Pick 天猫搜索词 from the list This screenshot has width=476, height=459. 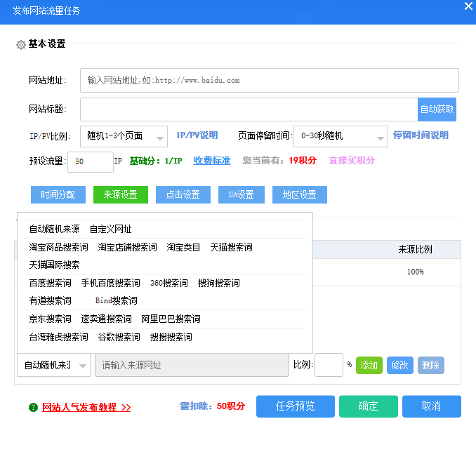[231, 247]
